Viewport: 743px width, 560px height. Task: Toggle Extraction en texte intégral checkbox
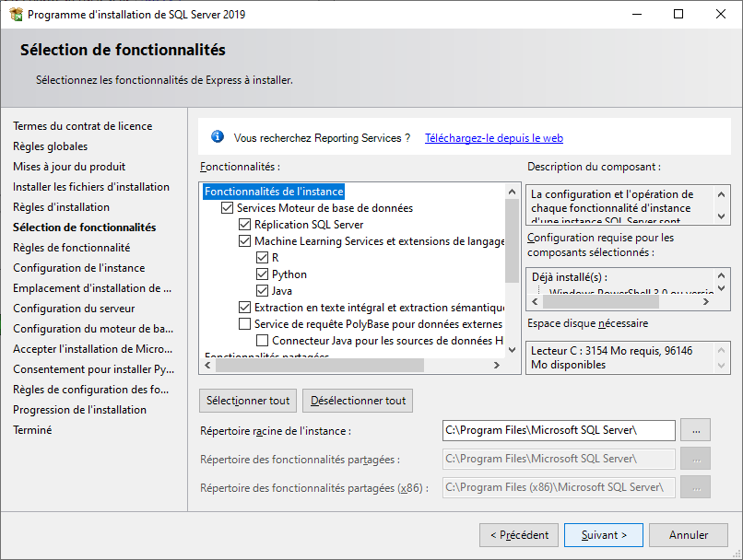(244, 308)
